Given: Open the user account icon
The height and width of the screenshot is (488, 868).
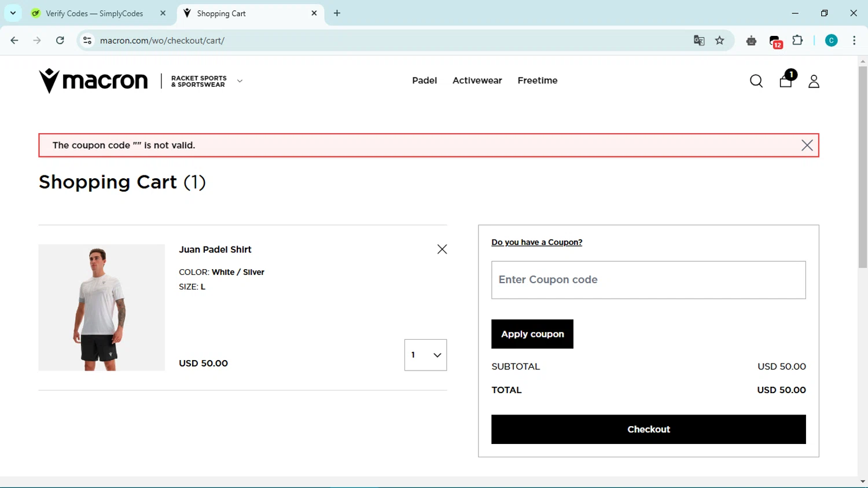Looking at the screenshot, I should click(814, 81).
